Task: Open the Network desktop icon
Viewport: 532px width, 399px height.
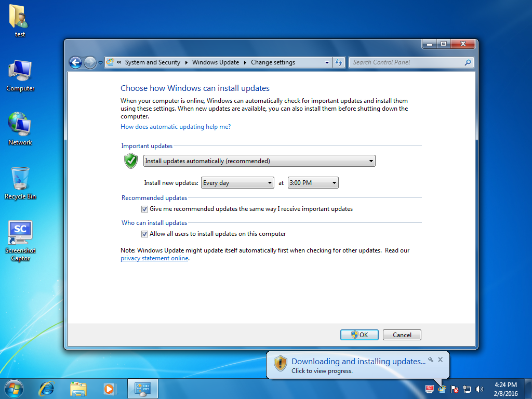Action: [20, 129]
